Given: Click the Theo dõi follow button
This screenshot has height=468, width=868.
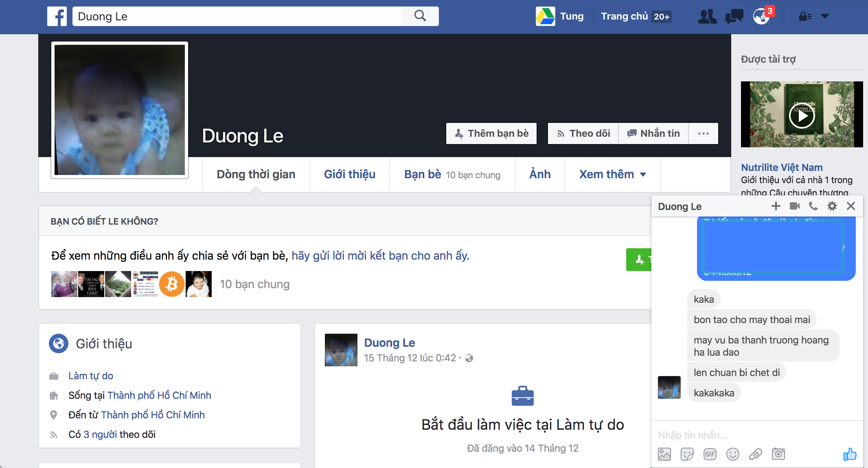Looking at the screenshot, I should click(x=583, y=133).
